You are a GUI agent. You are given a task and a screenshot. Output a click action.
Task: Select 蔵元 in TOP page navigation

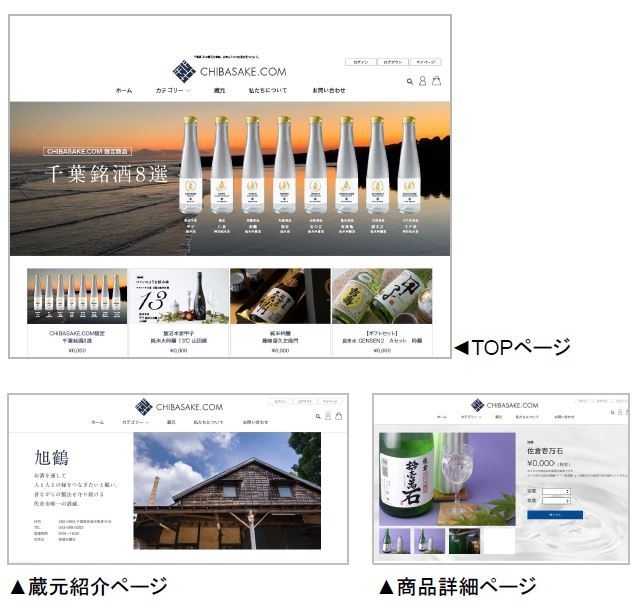point(219,91)
